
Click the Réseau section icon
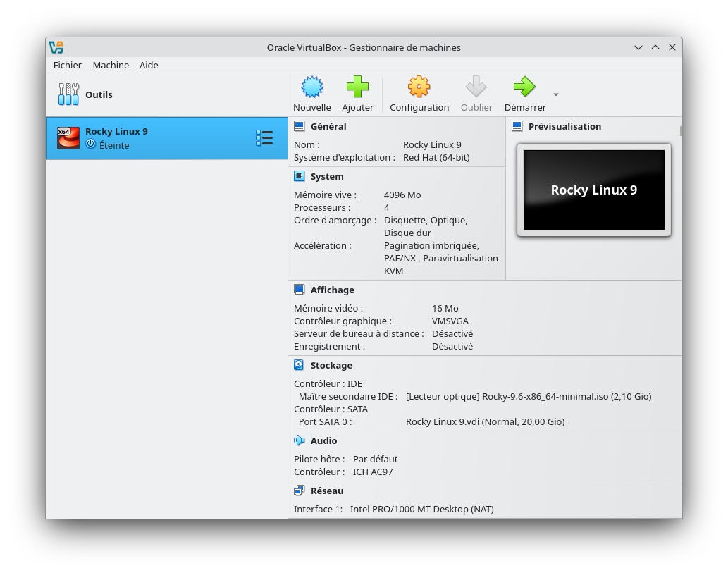click(x=300, y=491)
